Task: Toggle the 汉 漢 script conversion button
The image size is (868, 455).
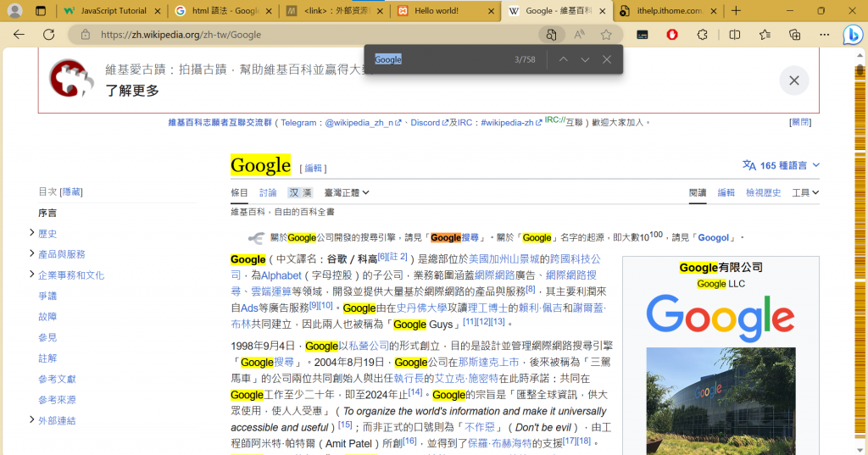Action: [301, 192]
